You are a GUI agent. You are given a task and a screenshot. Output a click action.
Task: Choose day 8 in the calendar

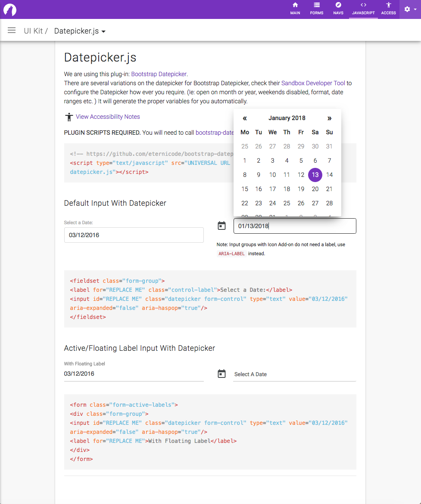pyautogui.click(x=245, y=175)
